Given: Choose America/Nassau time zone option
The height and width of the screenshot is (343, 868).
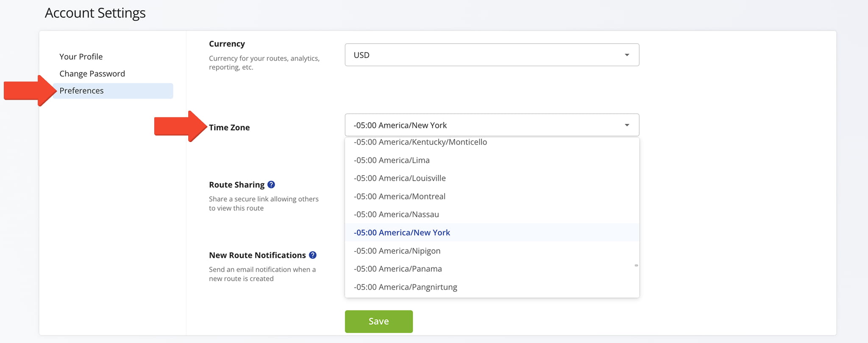Looking at the screenshot, I should click(x=396, y=215).
